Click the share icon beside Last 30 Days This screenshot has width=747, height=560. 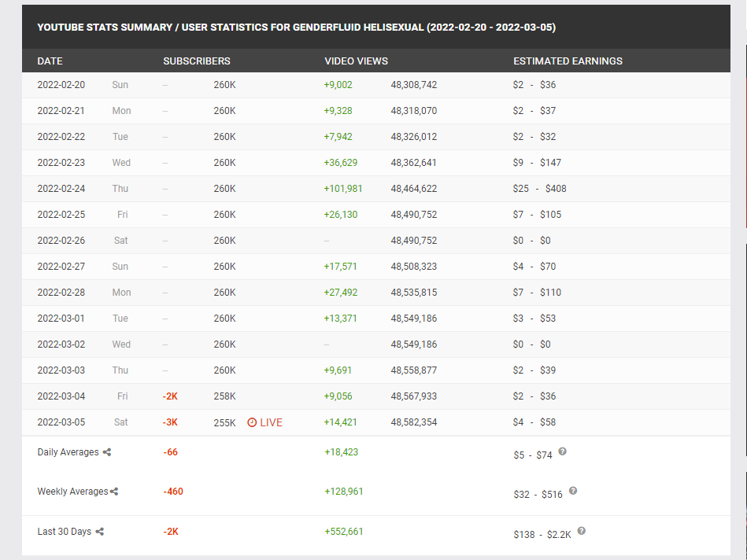(99, 532)
